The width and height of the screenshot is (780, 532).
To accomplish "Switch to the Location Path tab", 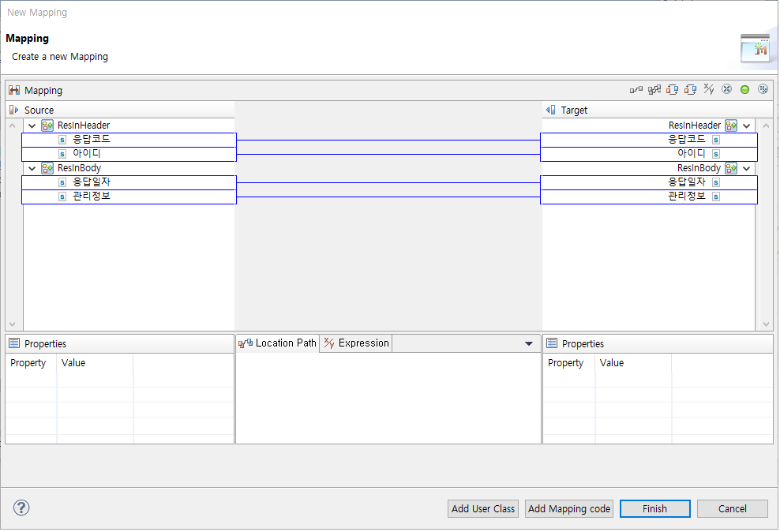I will tap(278, 343).
